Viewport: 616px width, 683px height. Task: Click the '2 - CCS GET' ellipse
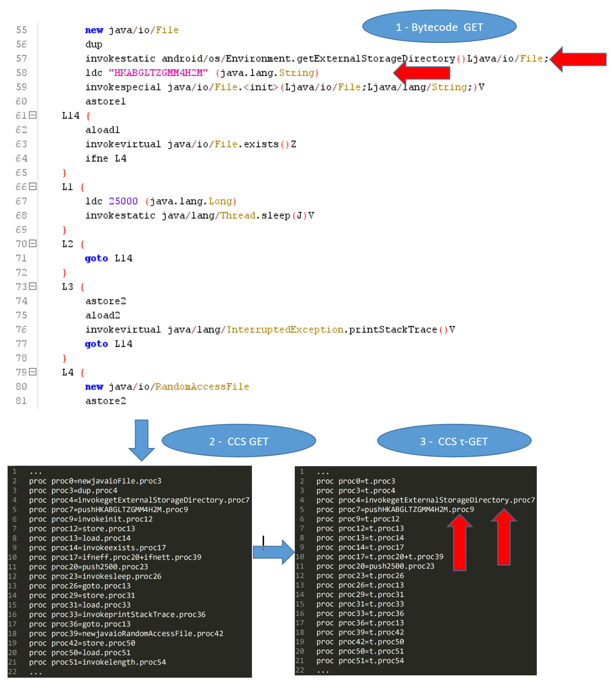click(239, 441)
